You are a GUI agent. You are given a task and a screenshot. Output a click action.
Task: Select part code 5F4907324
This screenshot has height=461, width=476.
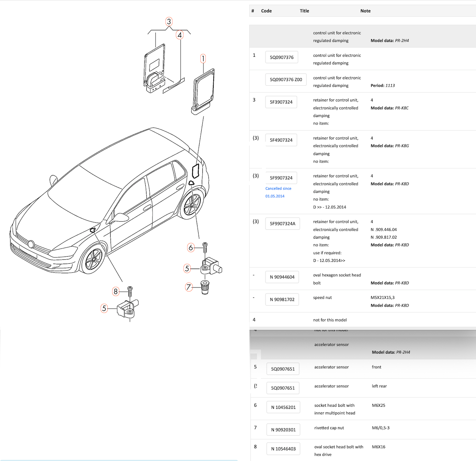[x=281, y=140]
